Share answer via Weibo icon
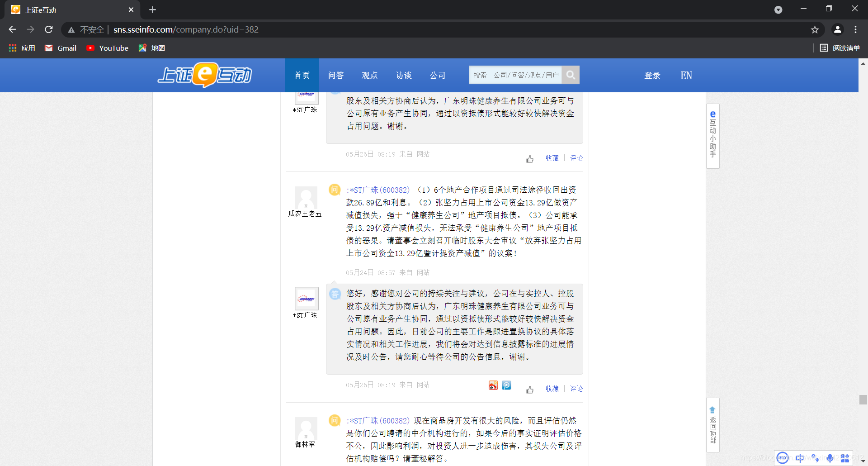The image size is (868, 466). pyautogui.click(x=493, y=385)
